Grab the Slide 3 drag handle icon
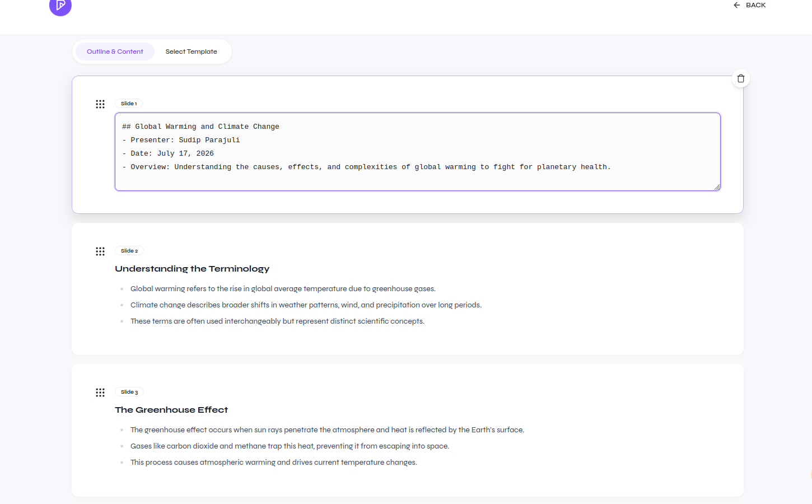Screen dimensions: 812x504 coord(100,393)
